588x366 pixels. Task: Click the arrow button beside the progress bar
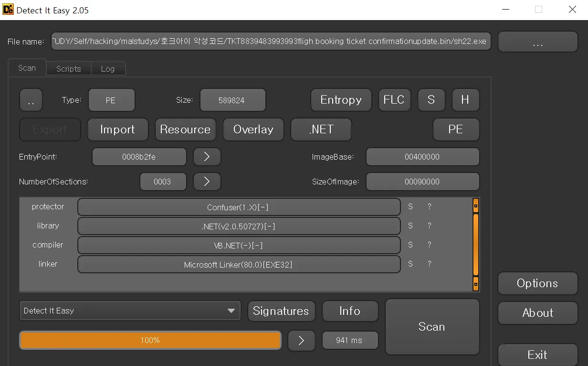click(x=302, y=340)
